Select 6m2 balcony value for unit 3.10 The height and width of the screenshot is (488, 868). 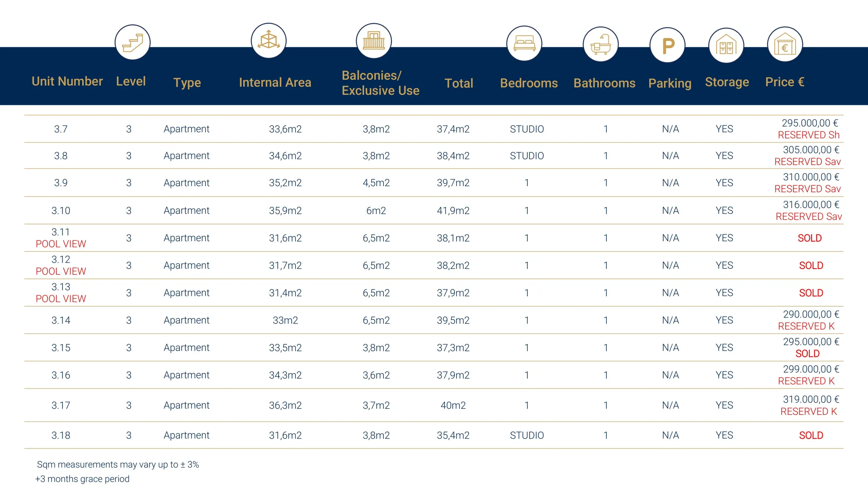[376, 211]
